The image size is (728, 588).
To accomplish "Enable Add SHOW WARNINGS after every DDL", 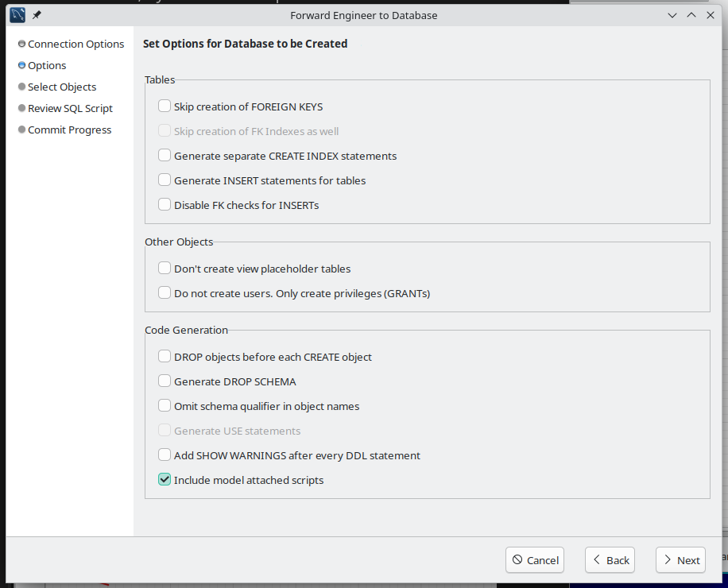I will [x=165, y=455].
